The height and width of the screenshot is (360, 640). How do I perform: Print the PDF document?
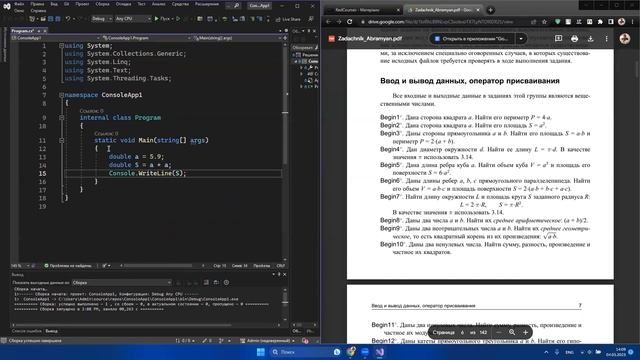574,38
